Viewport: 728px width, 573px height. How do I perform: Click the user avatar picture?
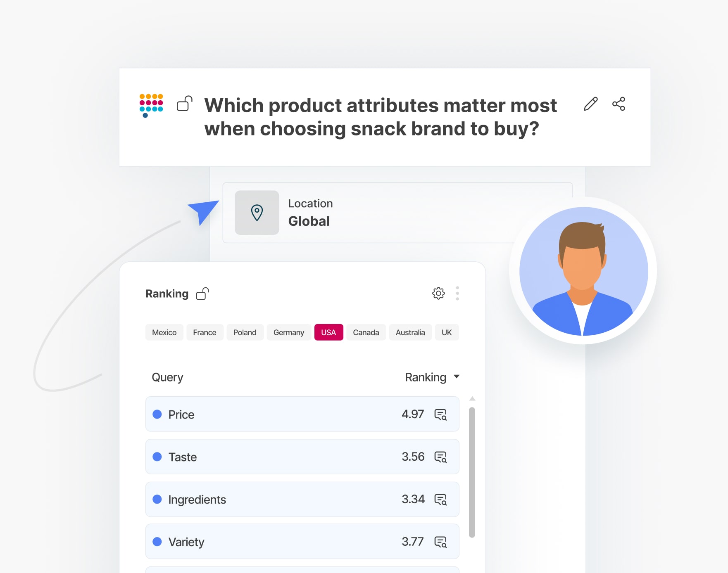[583, 271]
